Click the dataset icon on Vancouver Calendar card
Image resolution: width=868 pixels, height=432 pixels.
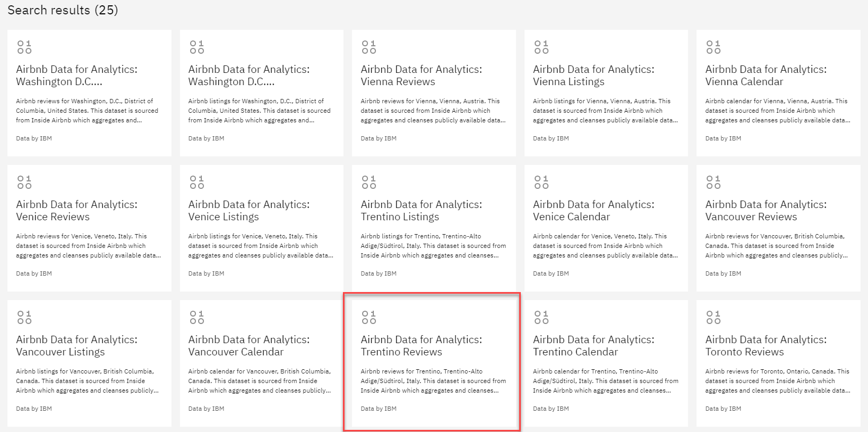point(196,318)
